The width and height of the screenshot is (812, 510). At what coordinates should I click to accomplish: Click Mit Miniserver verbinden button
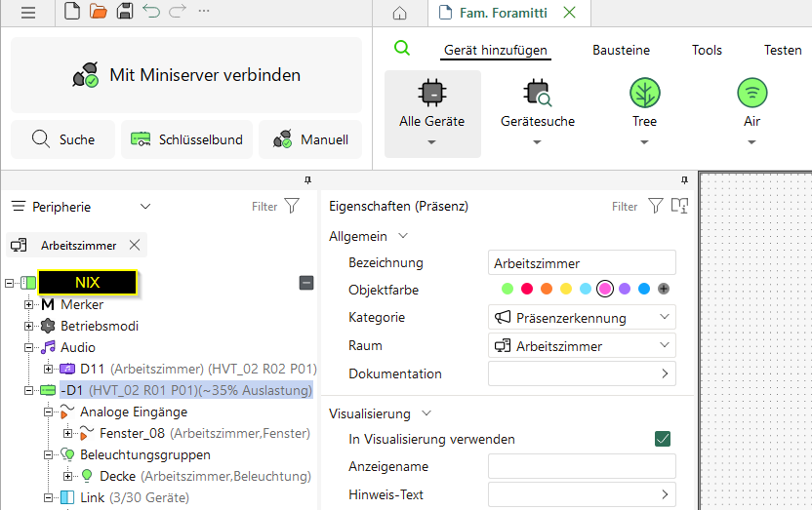click(x=186, y=75)
